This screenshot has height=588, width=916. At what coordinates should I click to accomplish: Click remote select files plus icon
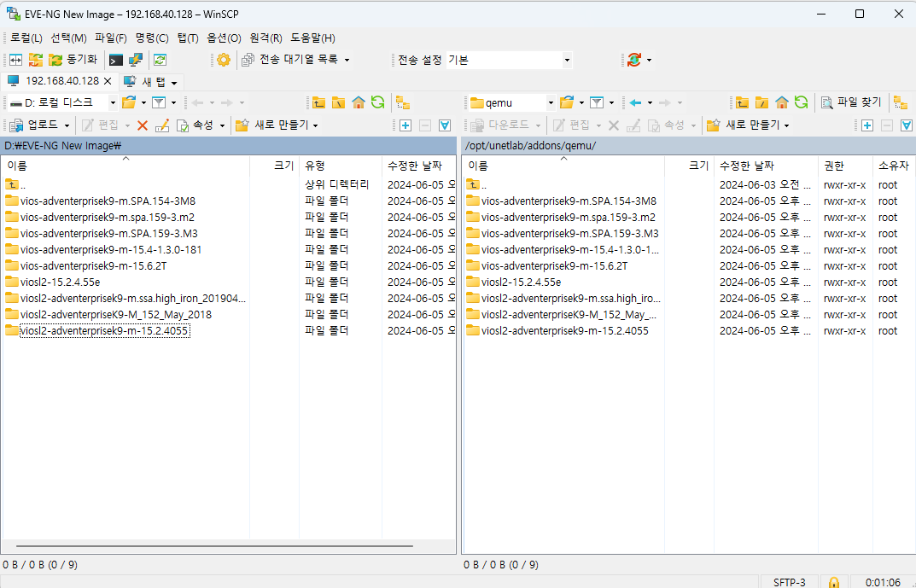[867, 125]
